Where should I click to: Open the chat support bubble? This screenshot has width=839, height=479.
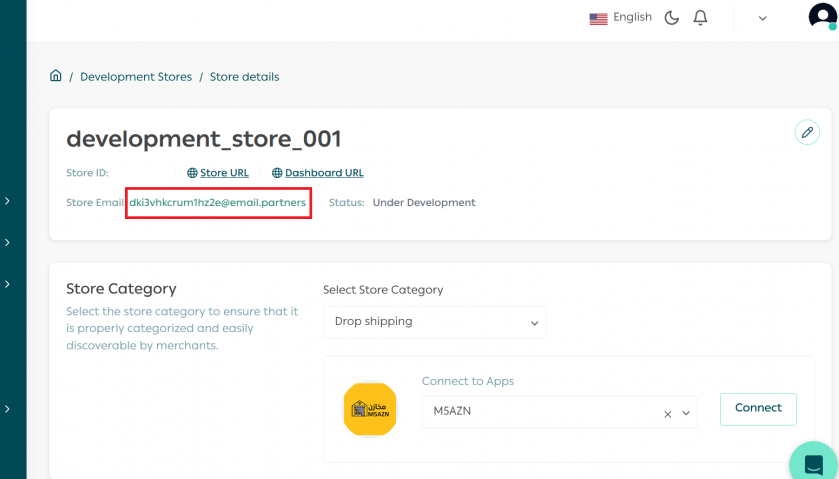[x=813, y=463]
